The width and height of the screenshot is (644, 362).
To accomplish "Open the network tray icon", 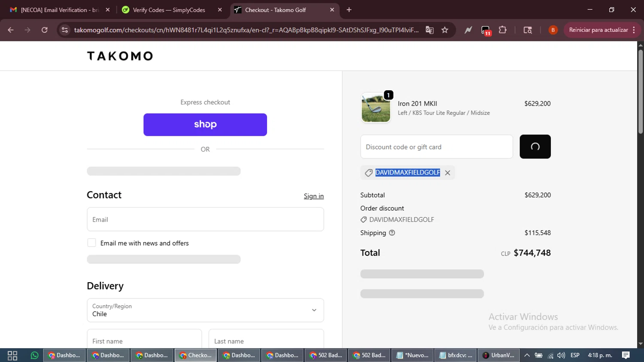I will (x=550, y=356).
